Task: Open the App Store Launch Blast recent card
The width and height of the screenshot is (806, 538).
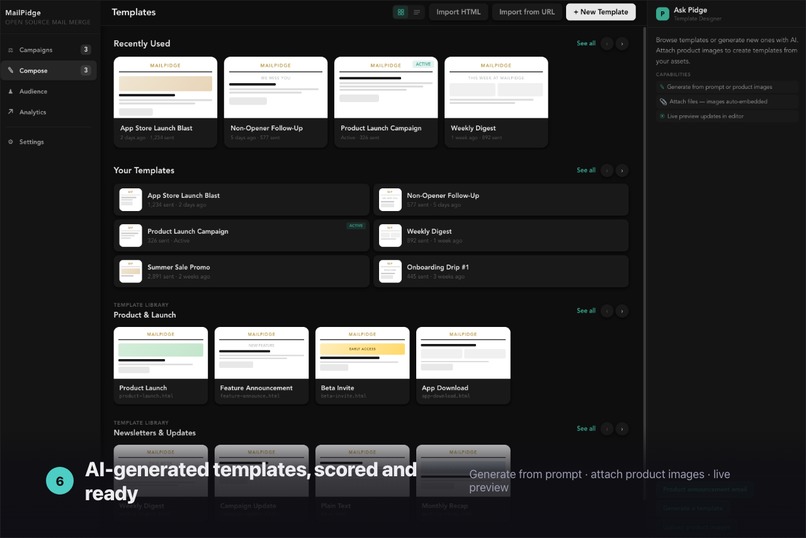Action: (x=165, y=102)
